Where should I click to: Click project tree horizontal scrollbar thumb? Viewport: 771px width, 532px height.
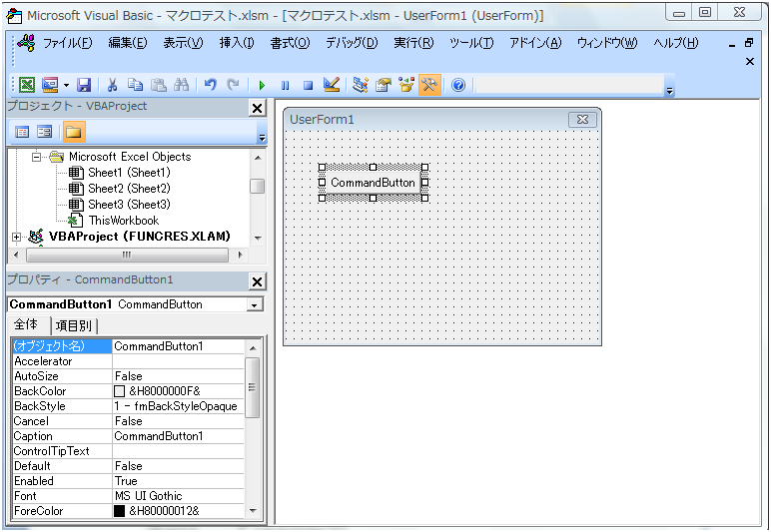point(127,255)
